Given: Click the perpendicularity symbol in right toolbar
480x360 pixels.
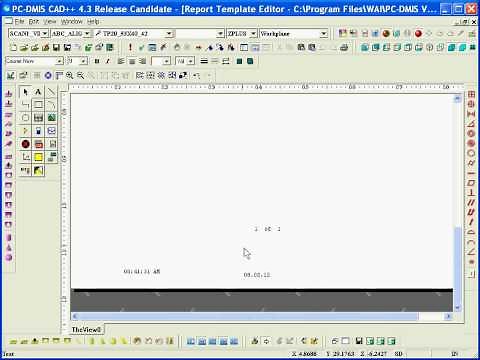Looking at the screenshot, I should click(x=471, y=192).
